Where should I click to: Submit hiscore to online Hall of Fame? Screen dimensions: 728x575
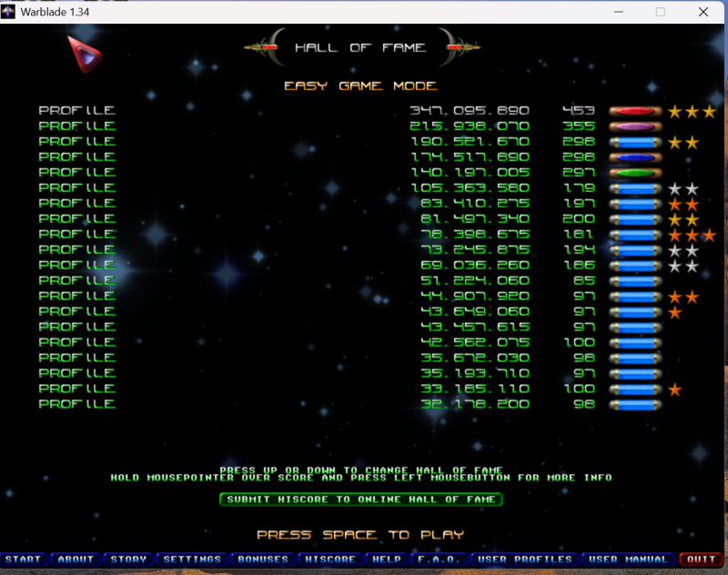tap(360, 499)
